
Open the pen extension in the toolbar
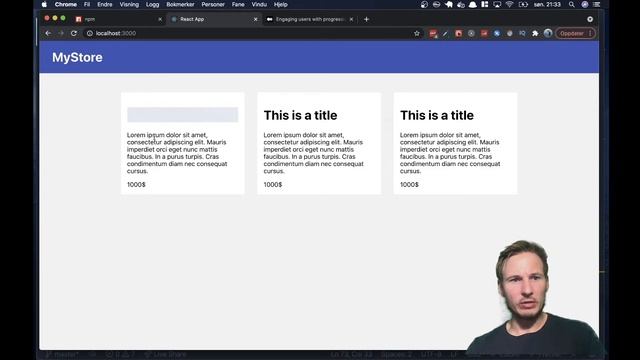[x=445, y=33]
